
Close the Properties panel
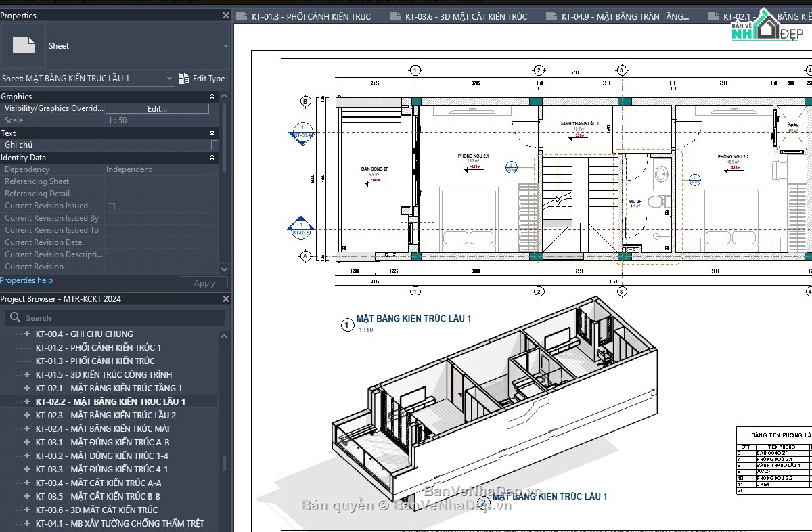point(226,15)
